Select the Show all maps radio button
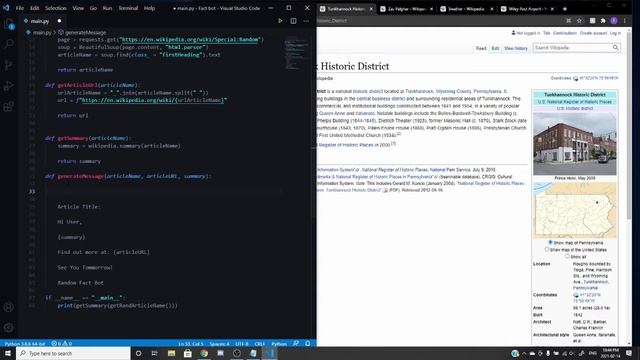The height and width of the screenshot is (360, 640). pyautogui.click(x=567, y=256)
